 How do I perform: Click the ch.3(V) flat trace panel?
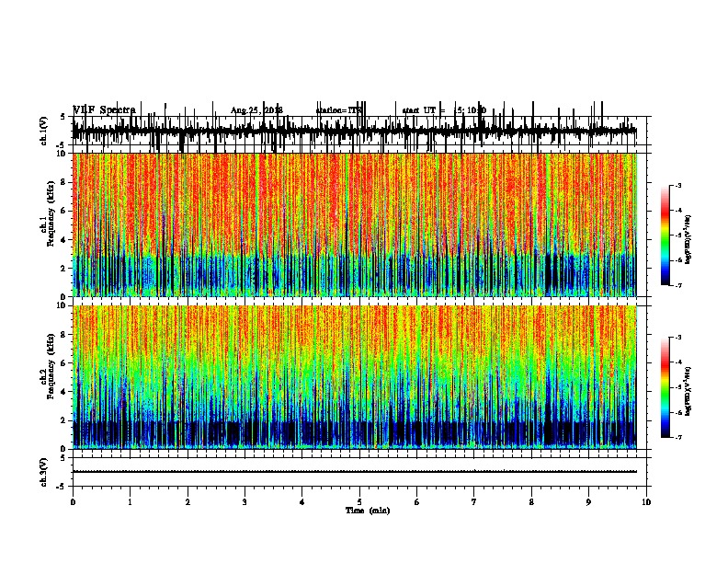pos(359,472)
